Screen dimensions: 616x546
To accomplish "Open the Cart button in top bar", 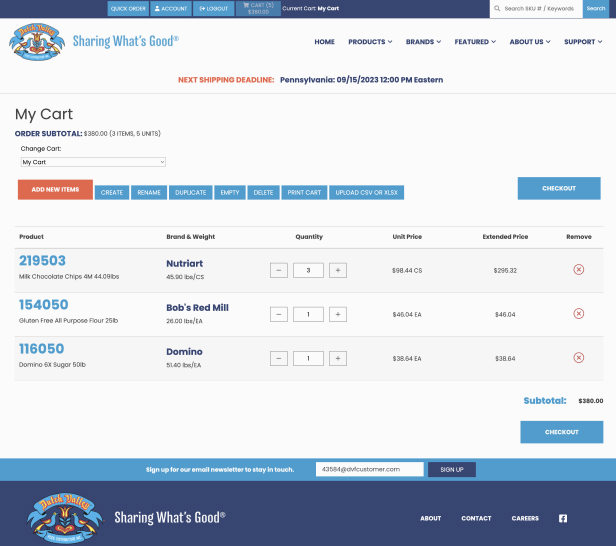I will pos(258,8).
